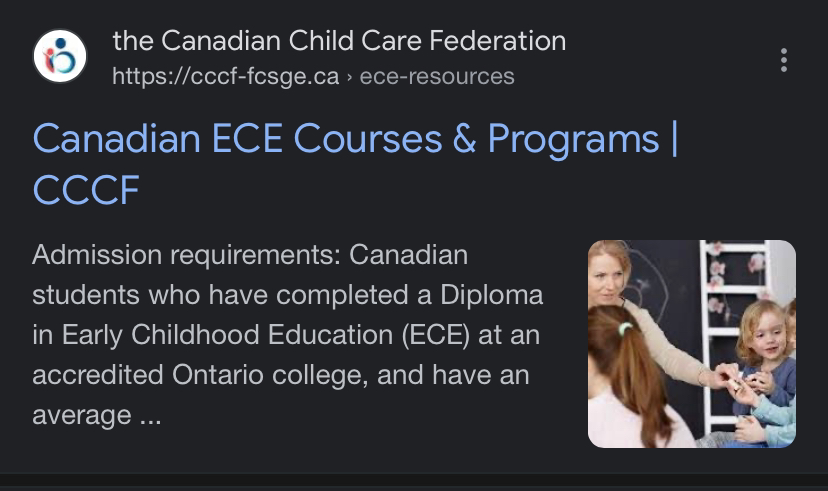Select the ece-resources breadcrumb path
Image resolution: width=828 pixels, height=491 pixels.
click(x=437, y=77)
